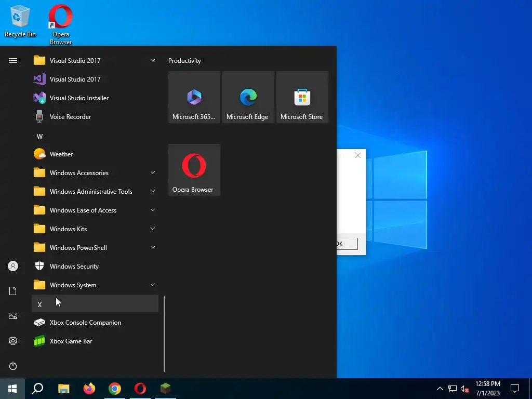Launch Visual Studio 2017 app from list
This screenshot has height=399, width=532.
95,79
